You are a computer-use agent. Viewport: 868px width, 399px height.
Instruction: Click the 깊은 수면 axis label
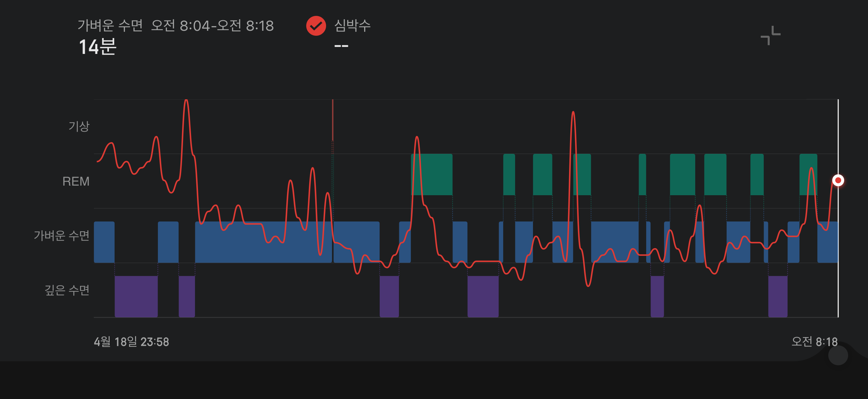67,290
